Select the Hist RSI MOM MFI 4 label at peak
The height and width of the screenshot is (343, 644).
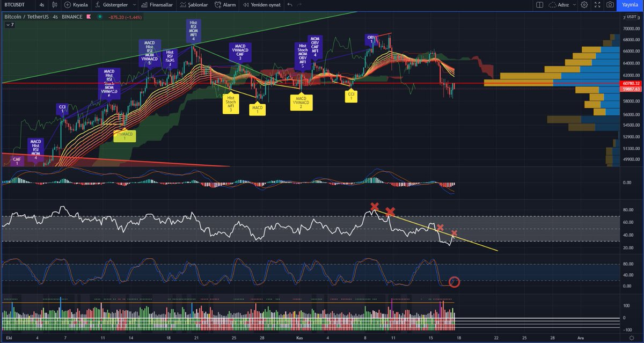(193, 32)
